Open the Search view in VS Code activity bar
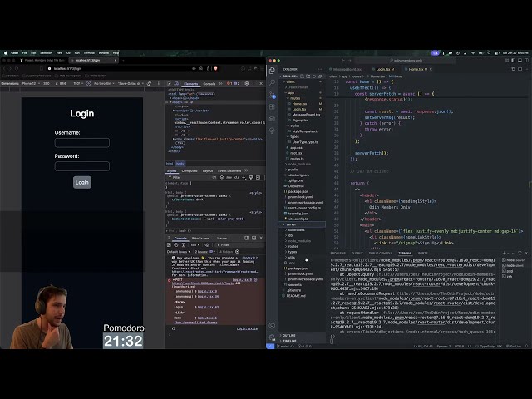Screen dimensions: 532x399 272,82
